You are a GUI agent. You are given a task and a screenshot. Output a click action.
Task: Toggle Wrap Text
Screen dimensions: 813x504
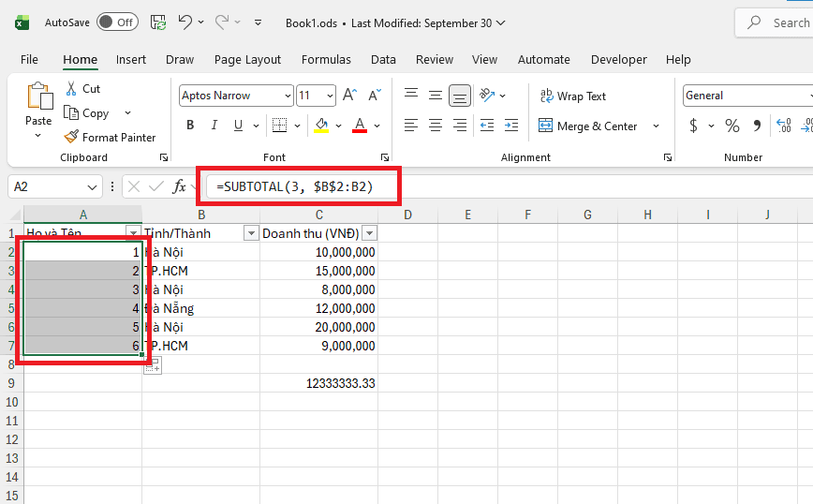(x=573, y=96)
